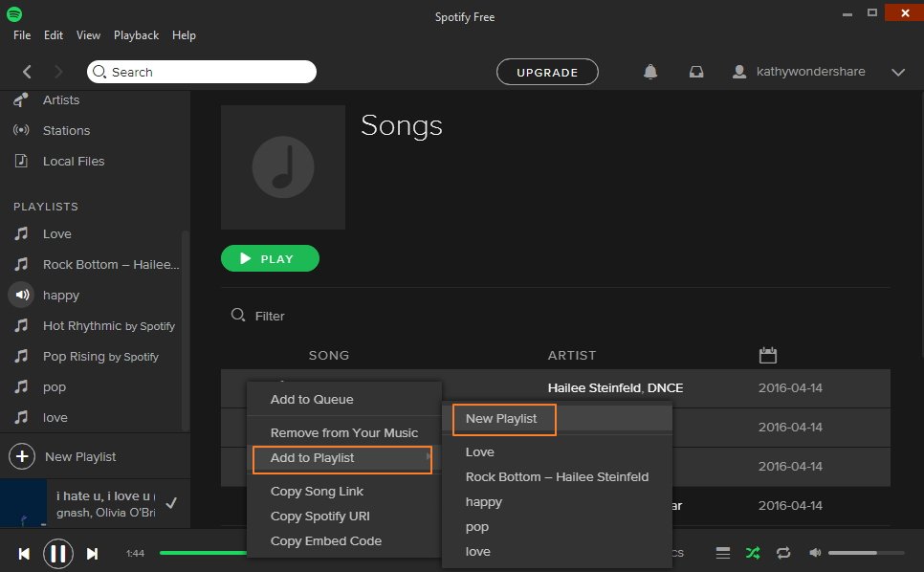
Task: Click the Spotify logo icon
Action: [14, 14]
